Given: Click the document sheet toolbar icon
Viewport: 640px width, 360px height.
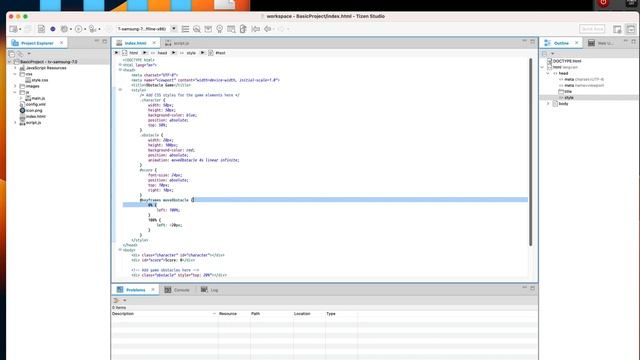Looking at the screenshot, I should click(x=41, y=29).
